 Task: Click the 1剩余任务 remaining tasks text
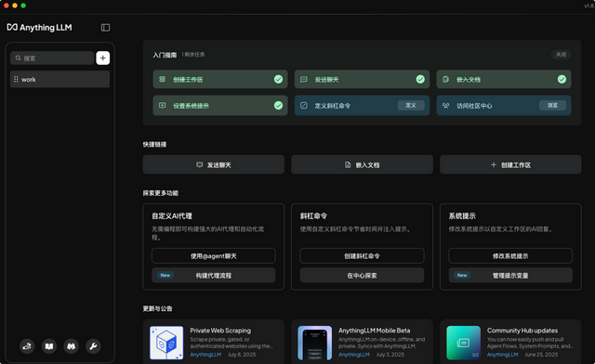coord(192,55)
